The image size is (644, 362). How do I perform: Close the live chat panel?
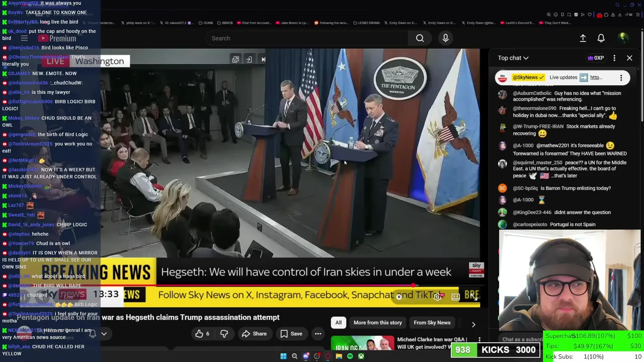[x=629, y=58]
